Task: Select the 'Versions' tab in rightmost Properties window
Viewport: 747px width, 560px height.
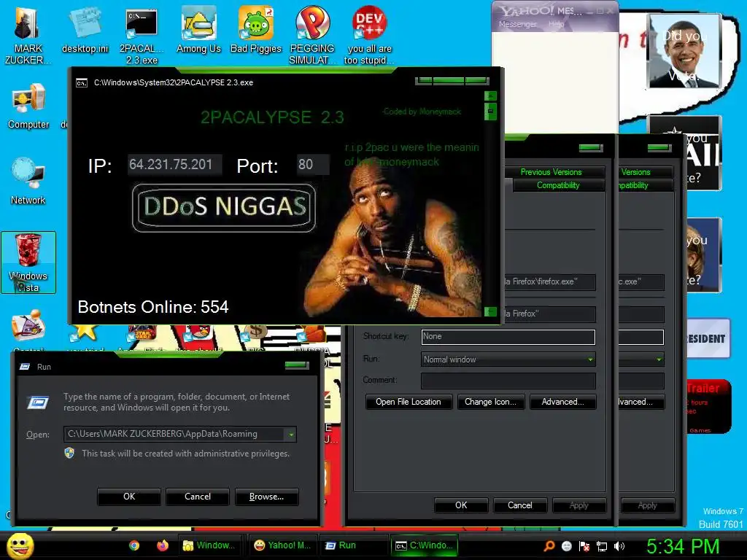Action: pos(646,172)
